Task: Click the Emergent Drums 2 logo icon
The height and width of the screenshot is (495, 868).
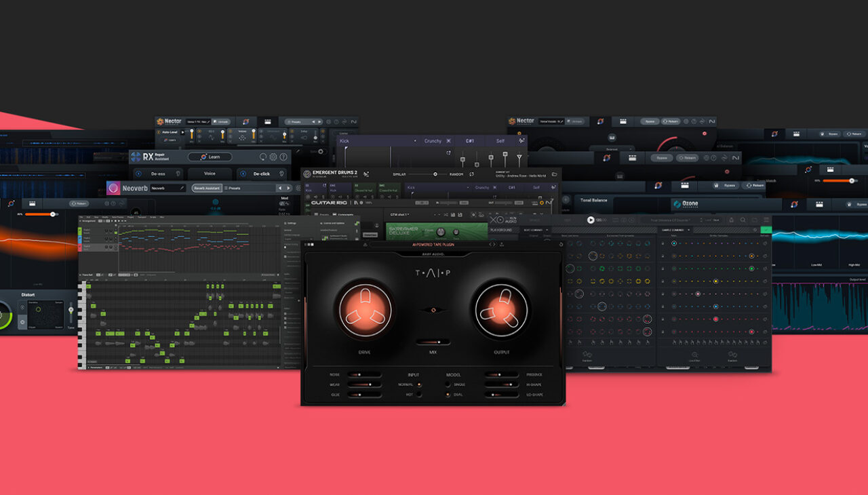Action: coord(307,174)
